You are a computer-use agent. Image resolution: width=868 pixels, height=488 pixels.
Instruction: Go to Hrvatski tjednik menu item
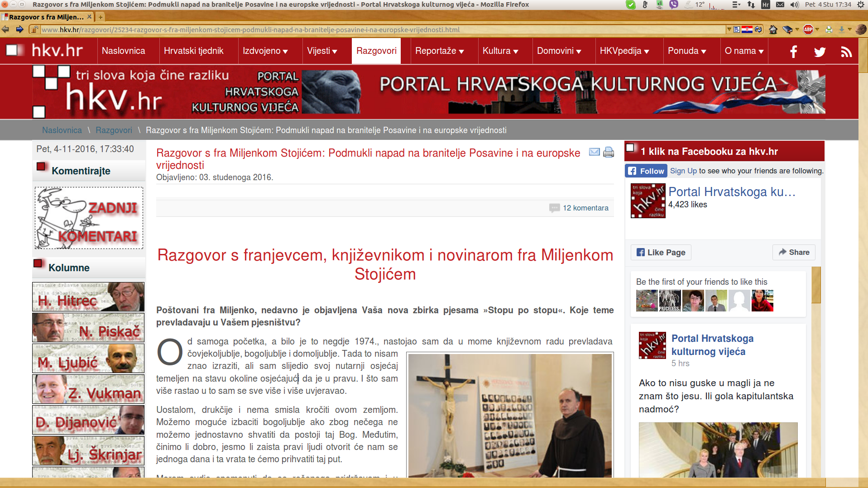click(x=193, y=51)
